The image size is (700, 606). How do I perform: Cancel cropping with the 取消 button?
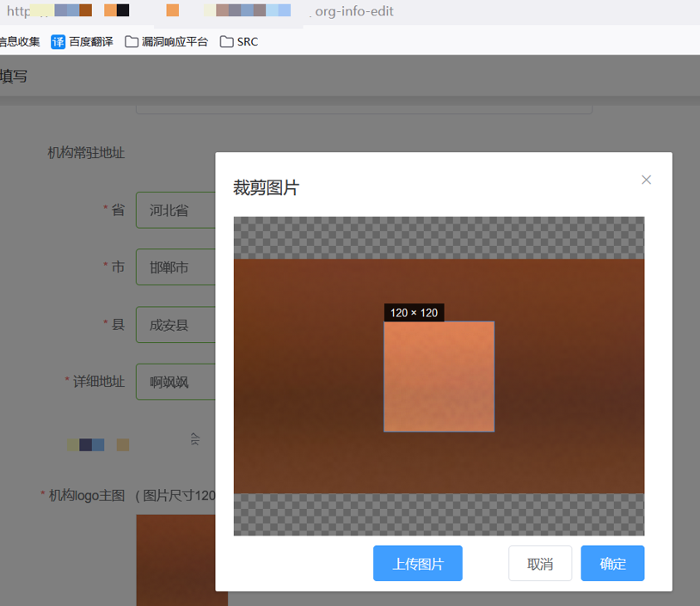point(539,564)
